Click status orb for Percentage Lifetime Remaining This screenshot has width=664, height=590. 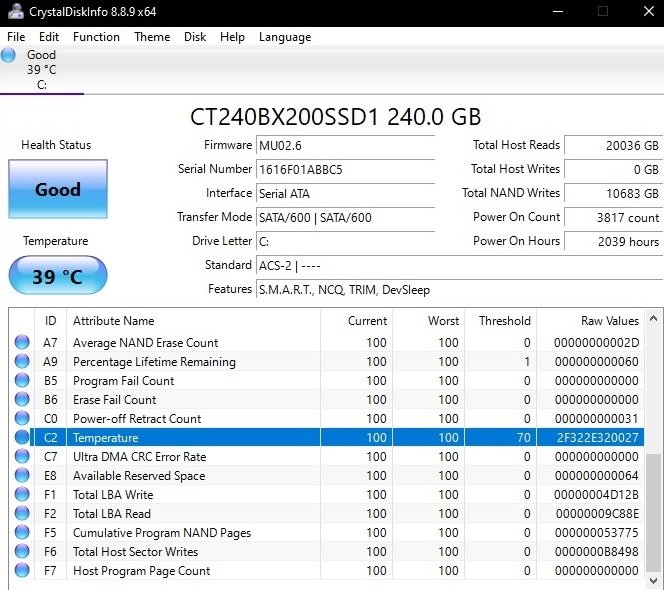tap(22, 361)
